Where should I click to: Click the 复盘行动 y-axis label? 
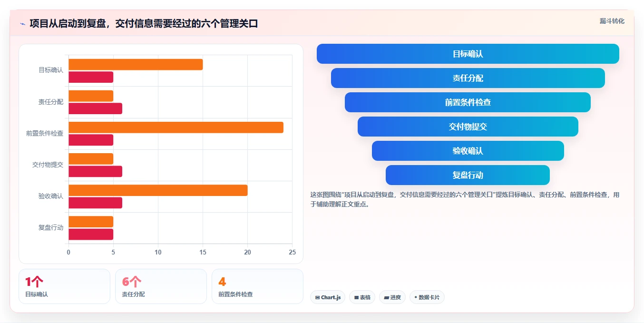[51, 227]
